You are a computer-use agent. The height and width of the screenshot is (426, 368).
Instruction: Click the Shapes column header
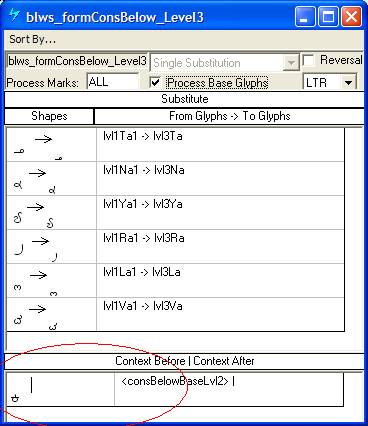(x=49, y=116)
